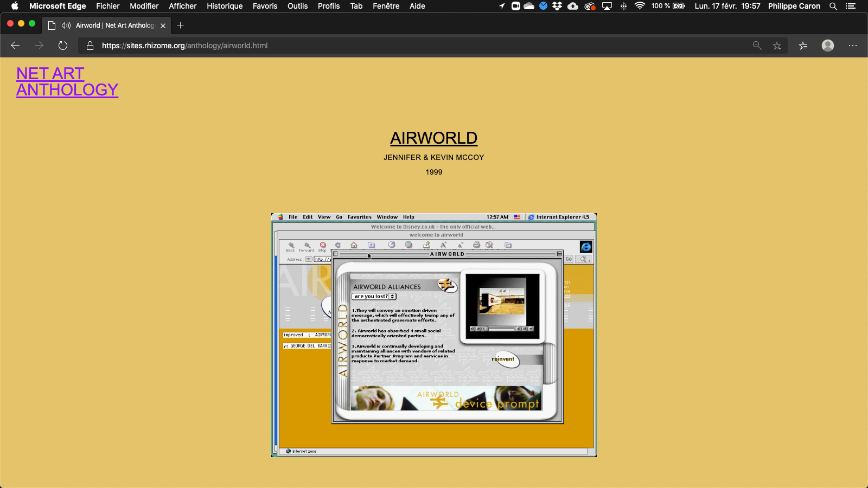Viewport: 868px width, 488px height.
Task: Mute the AIRWORLD video audio
Action: pos(473,329)
